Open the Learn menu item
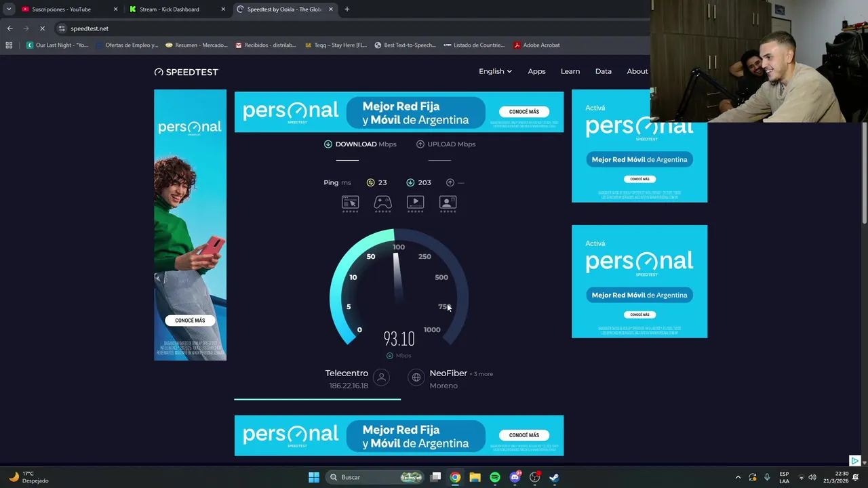 click(x=570, y=71)
